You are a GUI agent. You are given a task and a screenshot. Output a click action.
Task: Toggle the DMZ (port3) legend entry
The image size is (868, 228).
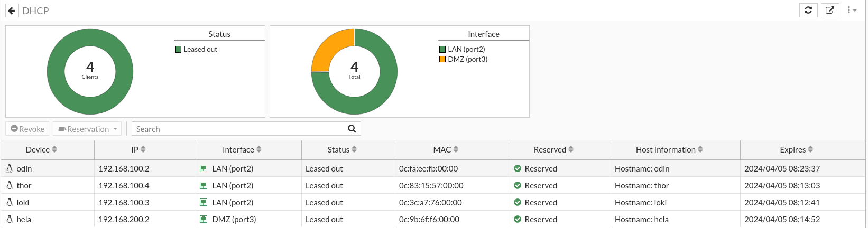pyautogui.click(x=464, y=59)
